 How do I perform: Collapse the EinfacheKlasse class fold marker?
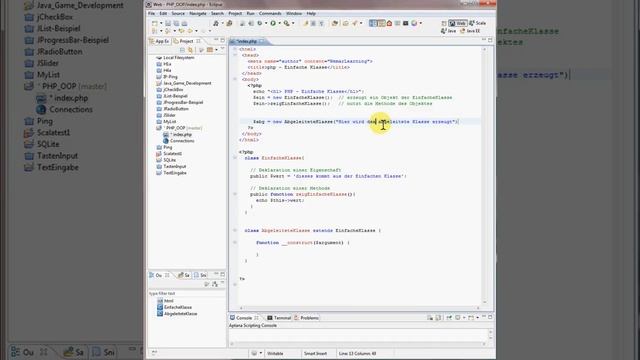coord(235,158)
